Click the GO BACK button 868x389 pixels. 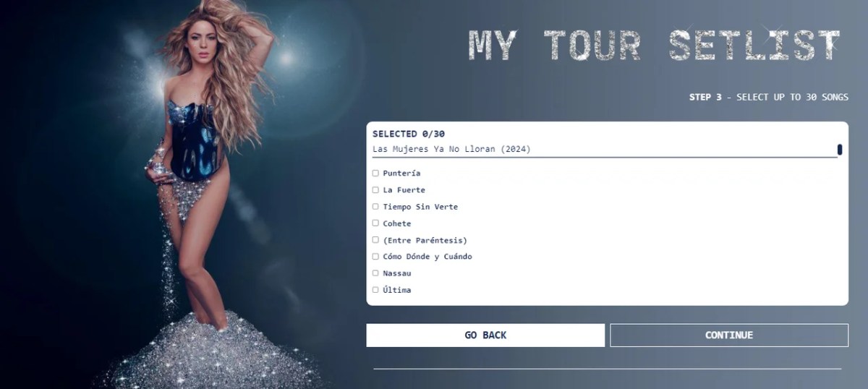[x=485, y=335]
